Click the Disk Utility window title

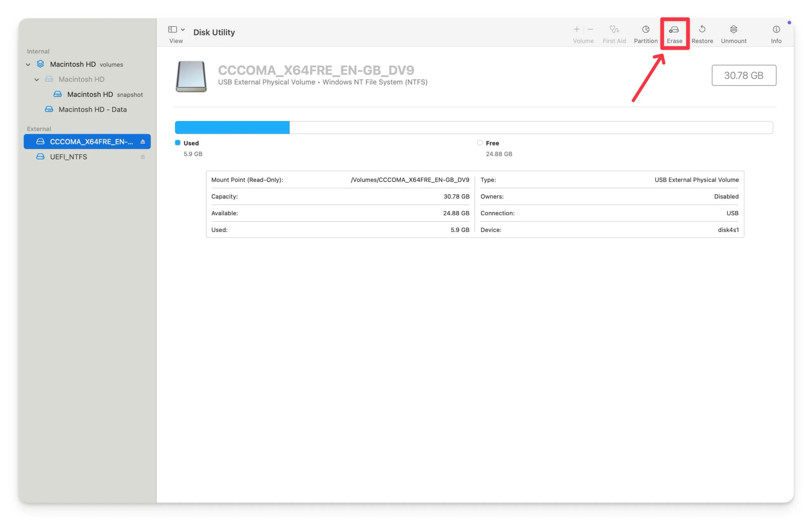[x=214, y=32]
